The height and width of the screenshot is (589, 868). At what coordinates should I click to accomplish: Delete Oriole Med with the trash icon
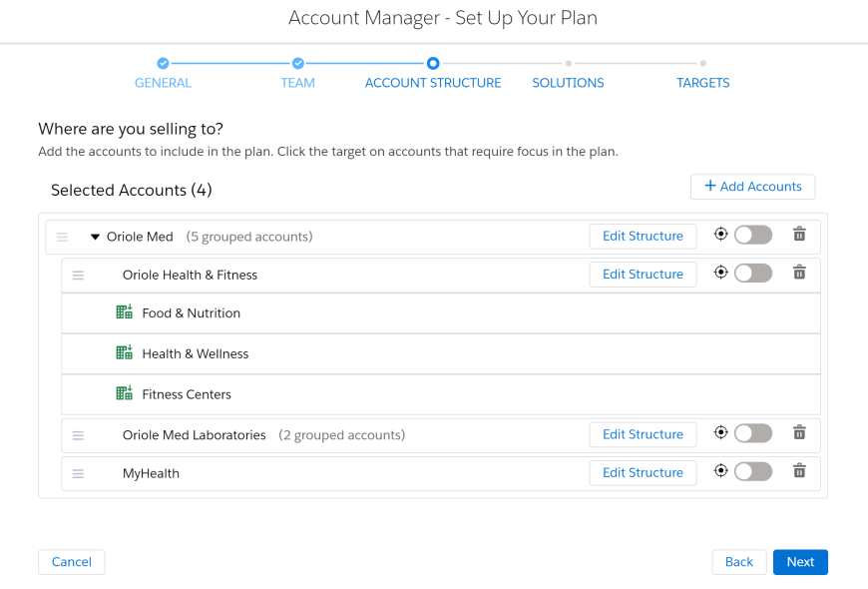pyautogui.click(x=799, y=234)
